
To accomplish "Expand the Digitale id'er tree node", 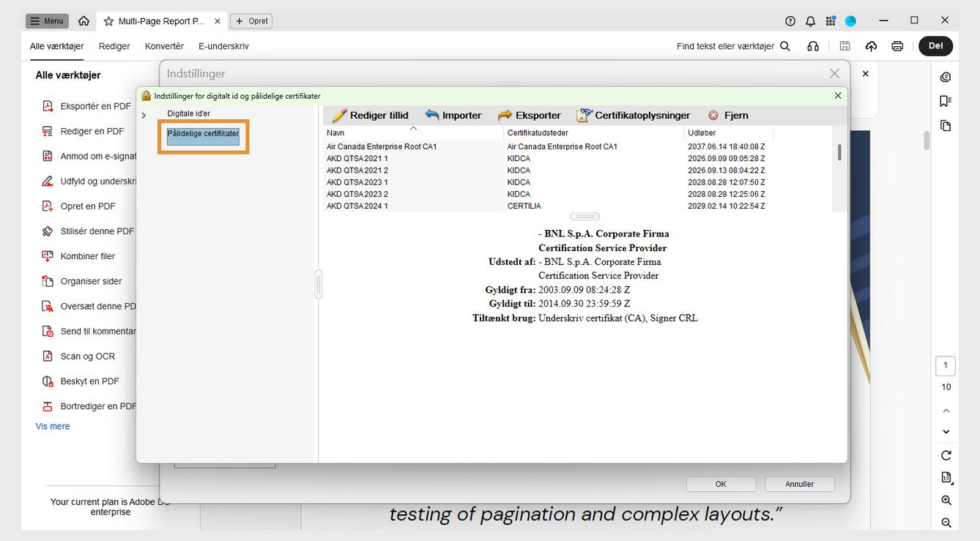I will [144, 115].
